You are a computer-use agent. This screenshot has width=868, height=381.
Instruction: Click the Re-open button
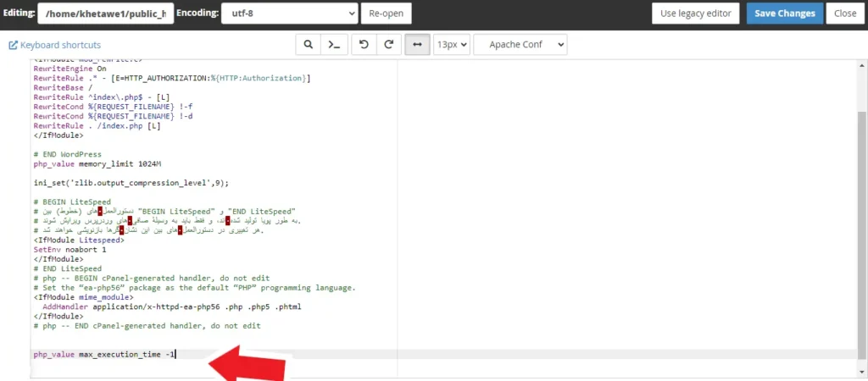tap(387, 14)
